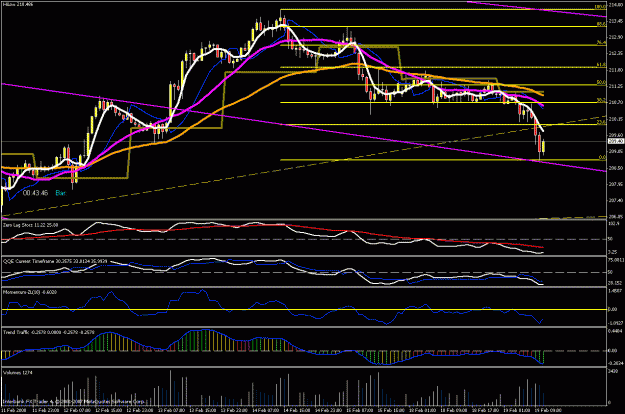Click the Volumes 1274 label
Screen dimensions: 625x414
pos(18,373)
